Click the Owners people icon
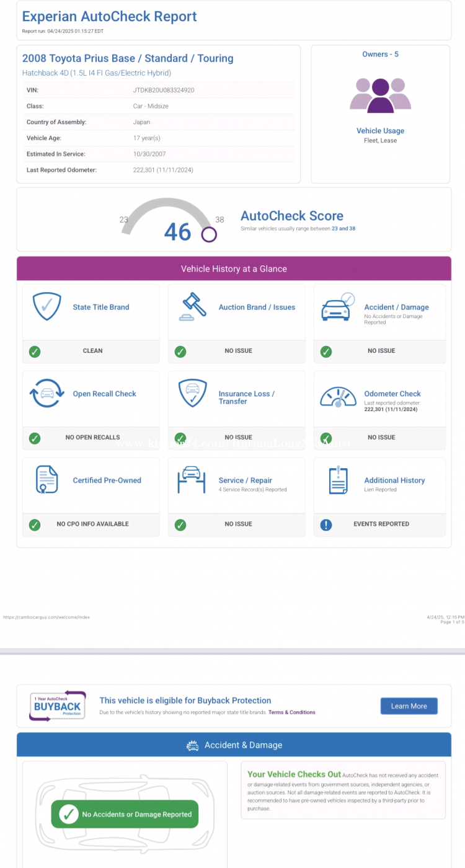The width and height of the screenshot is (465, 868). tap(380, 95)
